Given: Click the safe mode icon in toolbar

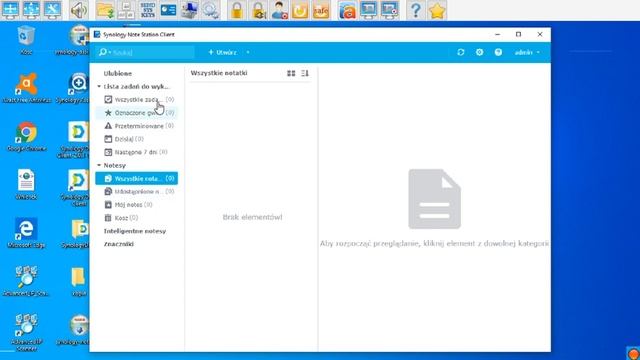Looking at the screenshot, I should tap(321, 10).
